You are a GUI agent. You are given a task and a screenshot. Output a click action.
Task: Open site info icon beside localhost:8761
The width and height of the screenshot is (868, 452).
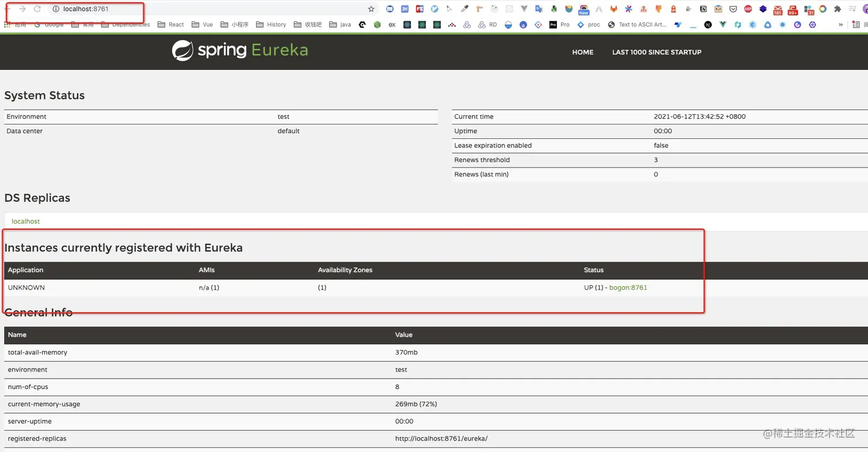(56, 9)
